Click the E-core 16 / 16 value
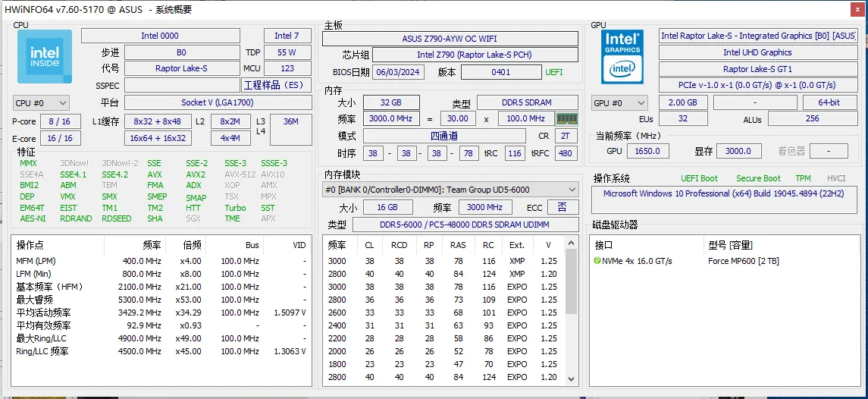The height and width of the screenshot is (399, 868). [60, 138]
